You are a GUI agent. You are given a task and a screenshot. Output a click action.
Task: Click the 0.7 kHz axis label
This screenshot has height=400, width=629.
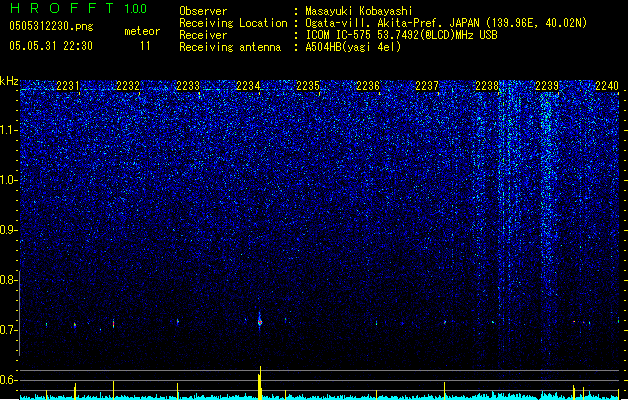[x=9, y=330]
